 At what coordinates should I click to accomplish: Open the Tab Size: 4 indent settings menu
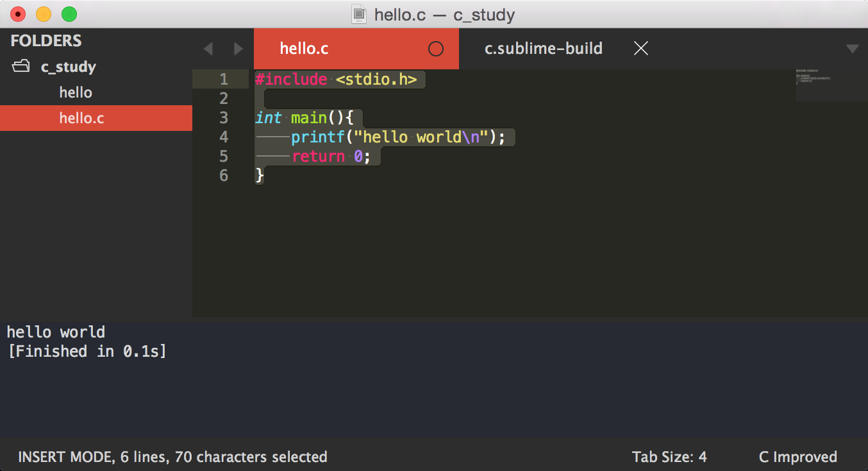coord(670,457)
